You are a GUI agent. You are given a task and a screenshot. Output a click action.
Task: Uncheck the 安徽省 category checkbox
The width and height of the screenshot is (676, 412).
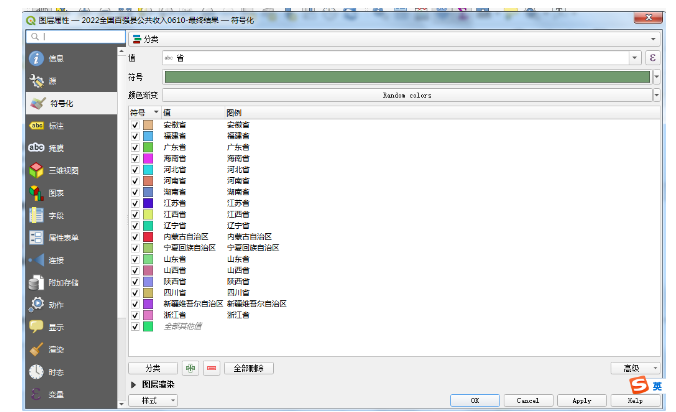[x=135, y=125]
